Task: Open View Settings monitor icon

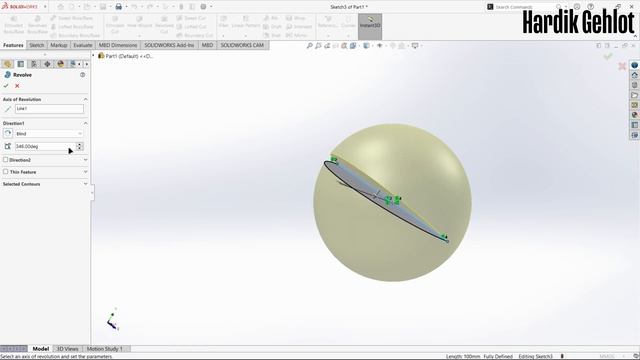Action: (415, 46)
